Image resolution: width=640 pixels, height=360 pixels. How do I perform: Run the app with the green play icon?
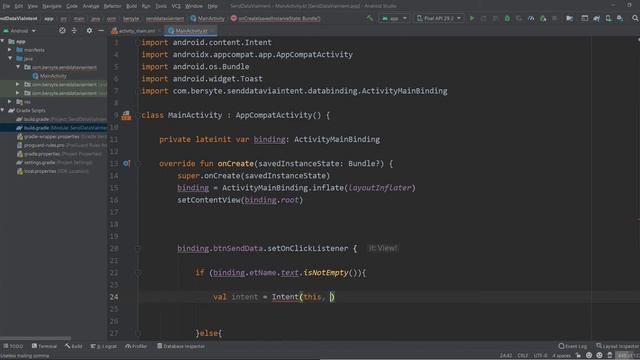coord(472,18)
